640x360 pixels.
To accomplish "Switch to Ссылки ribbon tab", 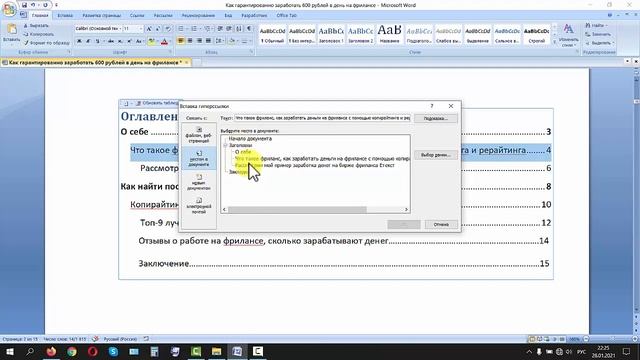I will click(x=137, y=16).
